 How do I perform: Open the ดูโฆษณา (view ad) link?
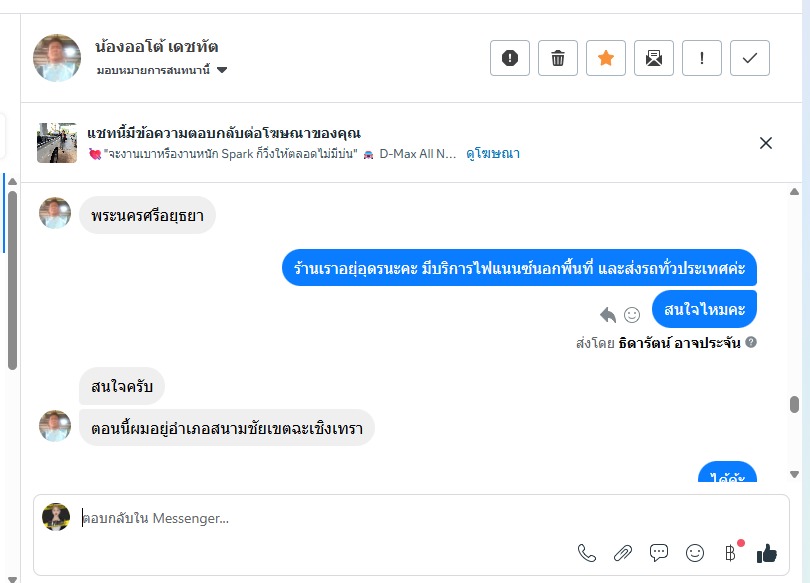click(493, 154)
